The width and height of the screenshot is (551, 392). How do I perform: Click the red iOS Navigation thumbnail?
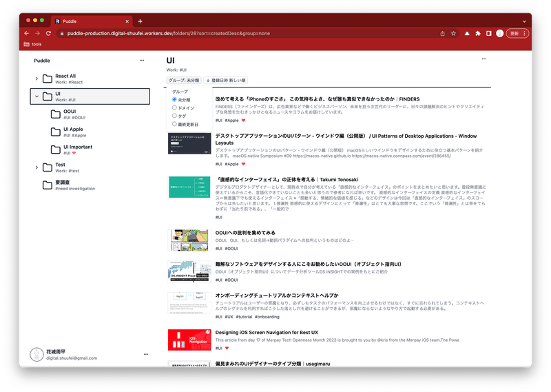pos(189,340)
